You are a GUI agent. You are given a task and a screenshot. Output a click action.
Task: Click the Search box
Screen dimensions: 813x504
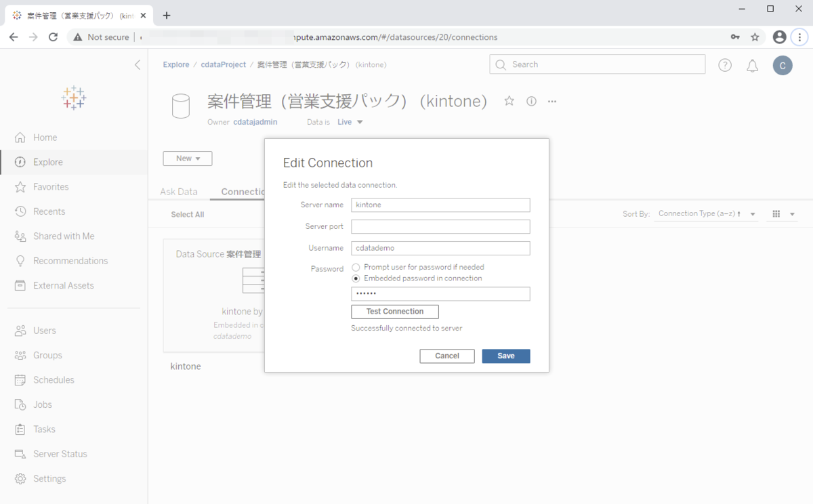point(598,64)
